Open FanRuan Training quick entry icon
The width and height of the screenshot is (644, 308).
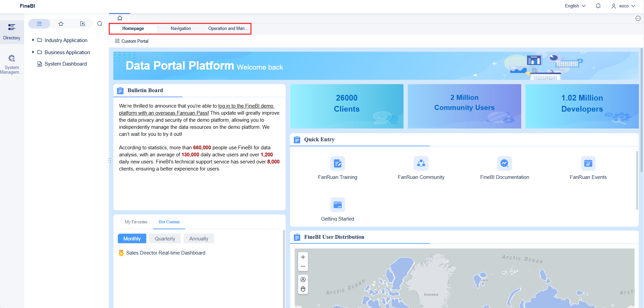[338, 163]
